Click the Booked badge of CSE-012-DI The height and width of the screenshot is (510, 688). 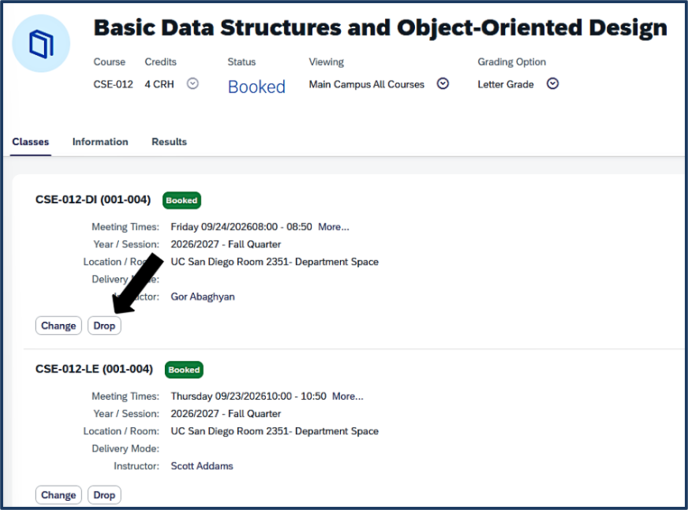182,200
